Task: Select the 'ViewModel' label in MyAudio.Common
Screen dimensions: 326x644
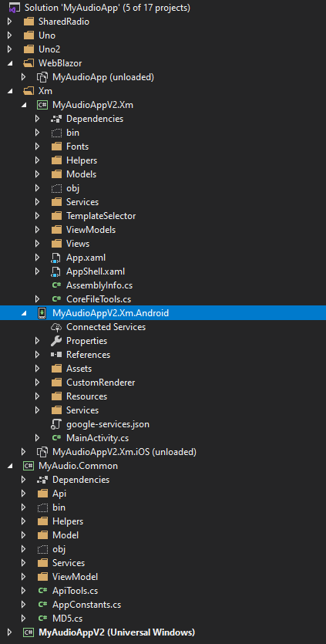Action: coord(75,577)
